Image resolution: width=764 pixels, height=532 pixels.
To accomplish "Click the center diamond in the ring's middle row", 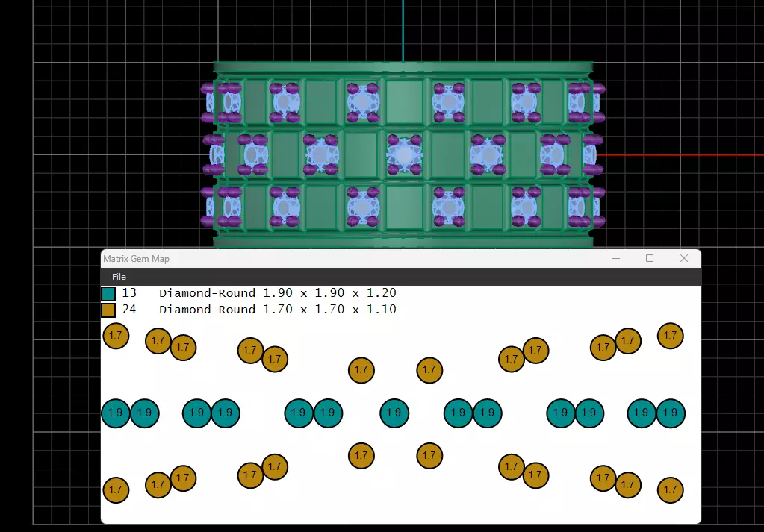I will 405,154.
